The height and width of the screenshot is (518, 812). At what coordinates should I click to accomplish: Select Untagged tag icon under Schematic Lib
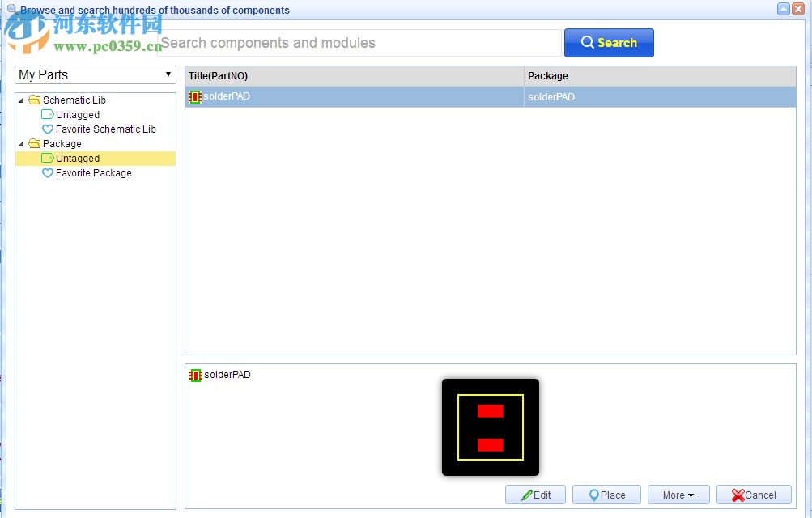(x=48, y=114)
